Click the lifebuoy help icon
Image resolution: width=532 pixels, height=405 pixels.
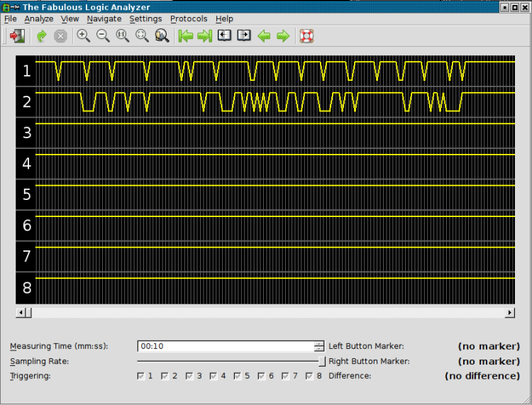(x=306, y=36)
